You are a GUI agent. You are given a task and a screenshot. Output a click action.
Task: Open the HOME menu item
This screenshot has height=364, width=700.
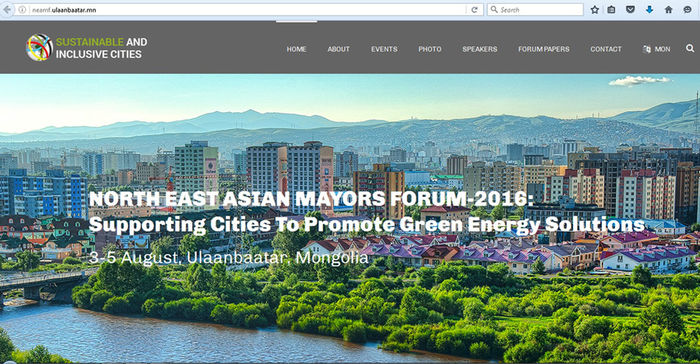coord(296,49)
